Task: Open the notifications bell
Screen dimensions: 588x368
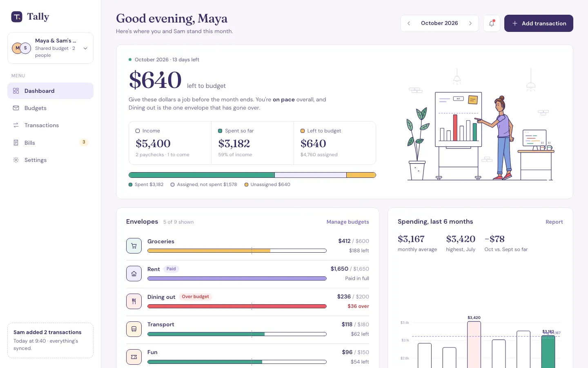Action: (x=492, y=23)
